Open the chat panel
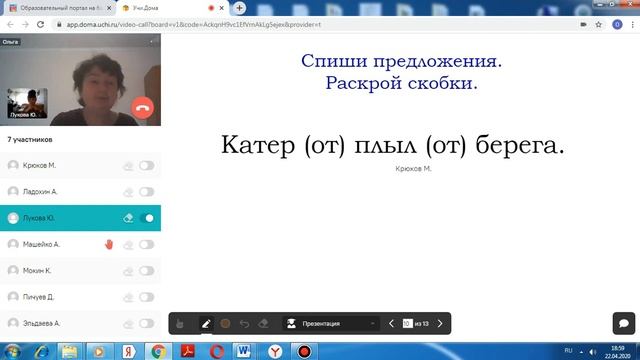The height and width of the screenshot is (360, 640). pos(624,324)
